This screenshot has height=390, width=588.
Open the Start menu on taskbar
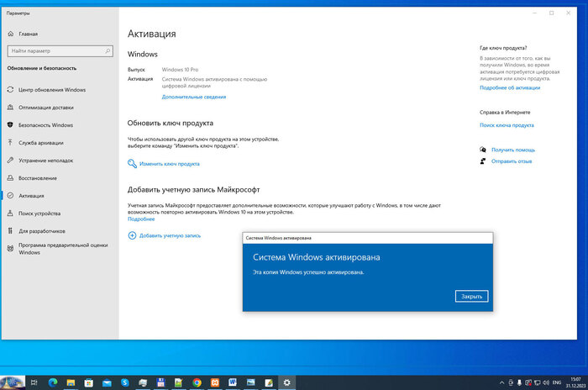[13, 382]
